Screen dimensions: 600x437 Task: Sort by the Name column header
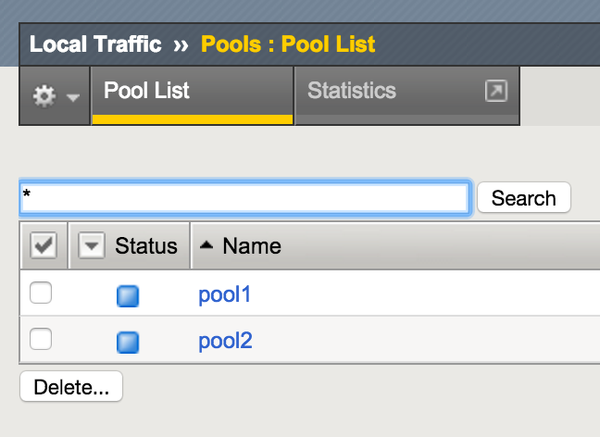tap(251, 246)
